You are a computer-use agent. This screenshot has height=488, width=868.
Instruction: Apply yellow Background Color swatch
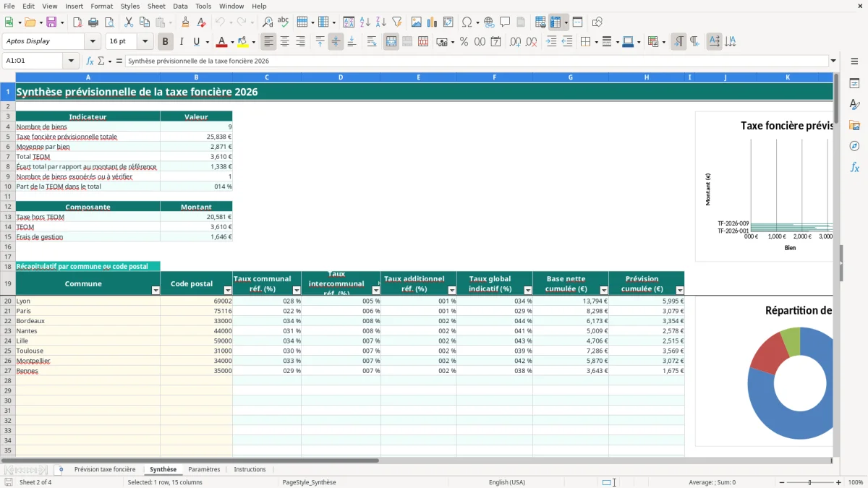point(243,42)
